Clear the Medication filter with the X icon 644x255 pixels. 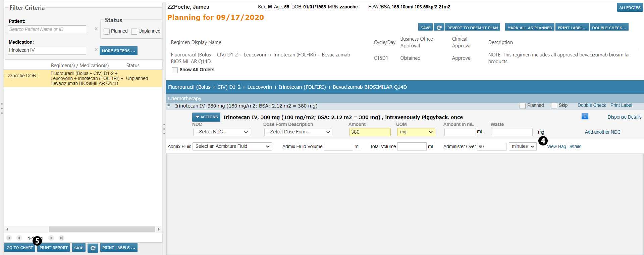tap(96, 50)
